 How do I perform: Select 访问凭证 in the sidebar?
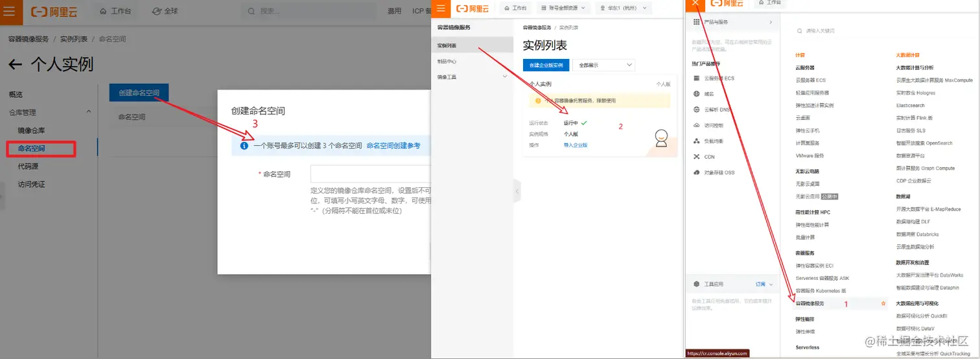32,184
